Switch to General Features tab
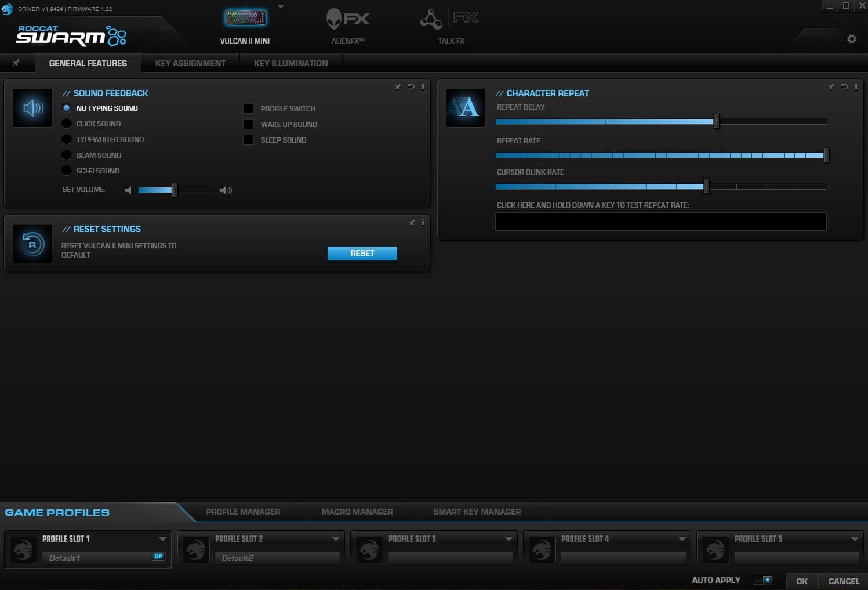This screenshot has width=868, height=590. tap(88, 63)
